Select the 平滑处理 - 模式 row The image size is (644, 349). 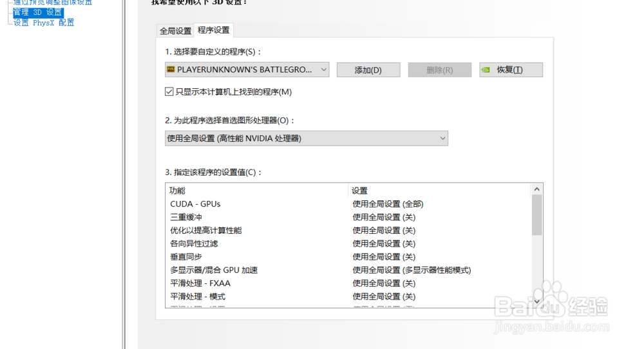(348, 296)
